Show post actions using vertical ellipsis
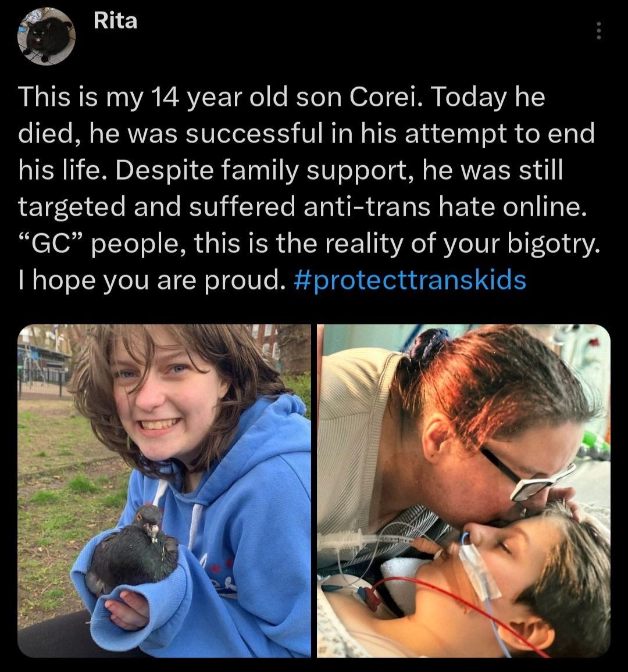The image size is (628, 672). click(599, 31)
